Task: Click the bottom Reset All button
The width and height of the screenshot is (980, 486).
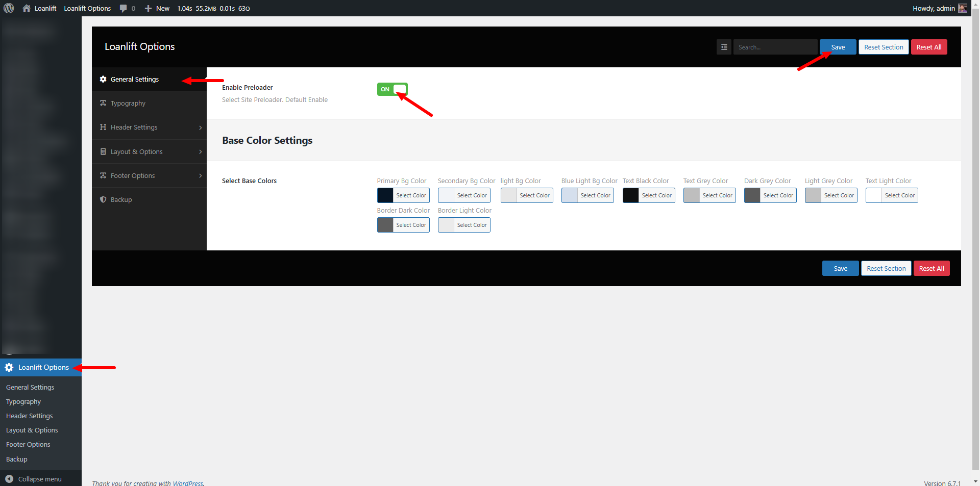Action: pos(931,268)
